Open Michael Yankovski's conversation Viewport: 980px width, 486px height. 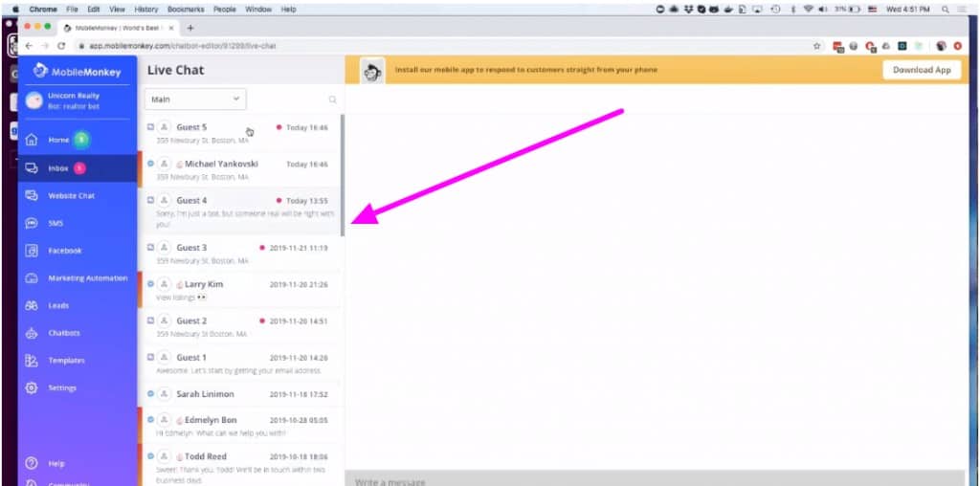[240, 170]
